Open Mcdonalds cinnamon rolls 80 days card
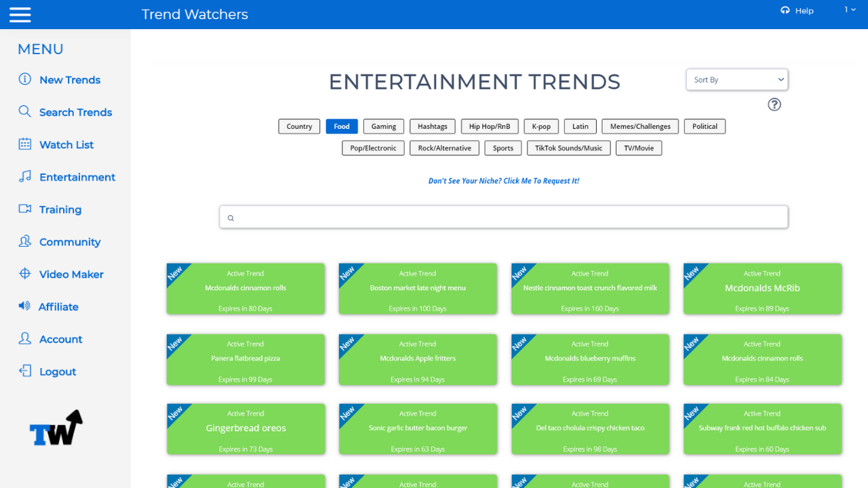 coord(245,289)
